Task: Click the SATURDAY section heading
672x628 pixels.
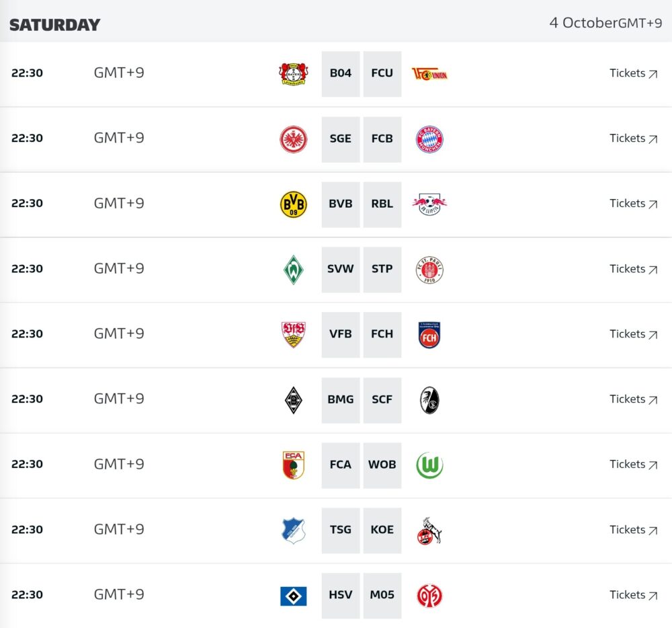Action: coord(55,25)
